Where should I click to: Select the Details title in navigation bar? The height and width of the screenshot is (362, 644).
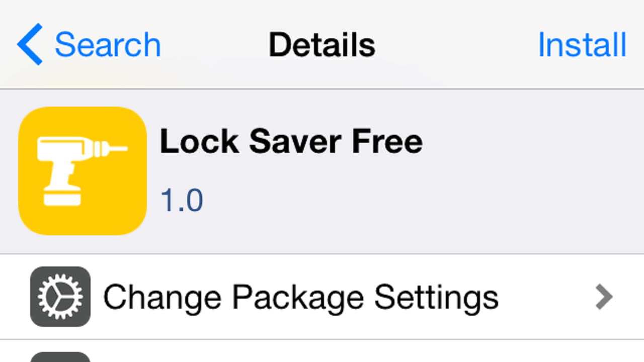click(x=322, y=45)
